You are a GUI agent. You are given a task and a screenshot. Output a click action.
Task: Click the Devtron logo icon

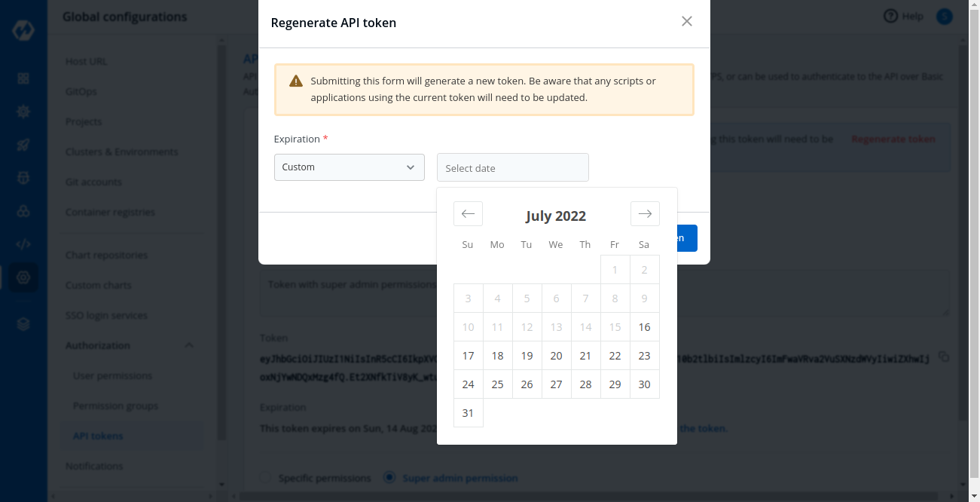pos(23,32)
